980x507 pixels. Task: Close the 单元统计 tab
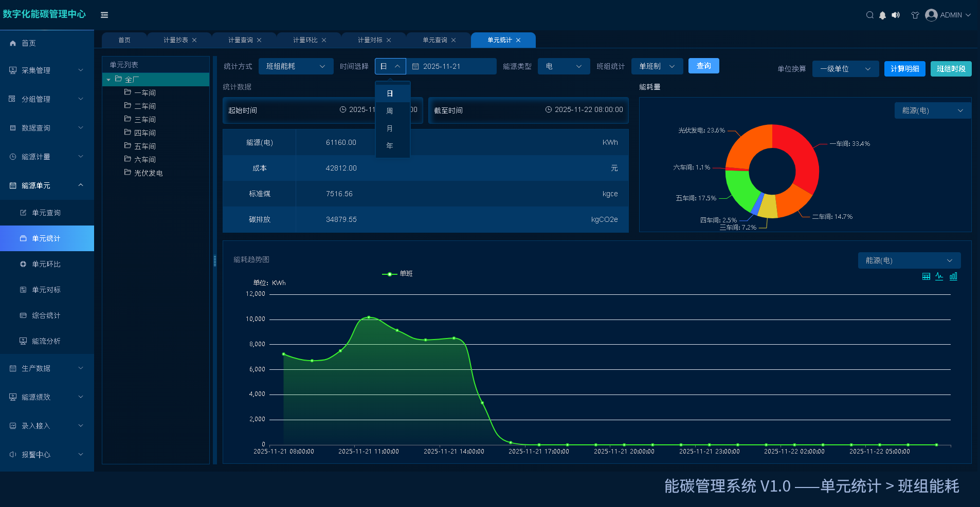(x=518, y=40)
